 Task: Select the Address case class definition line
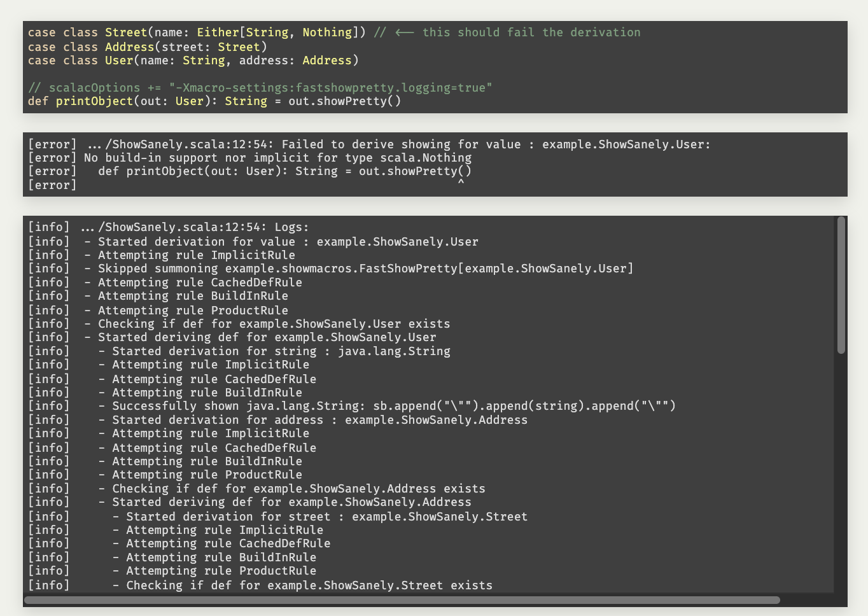[x=146, y=46]
